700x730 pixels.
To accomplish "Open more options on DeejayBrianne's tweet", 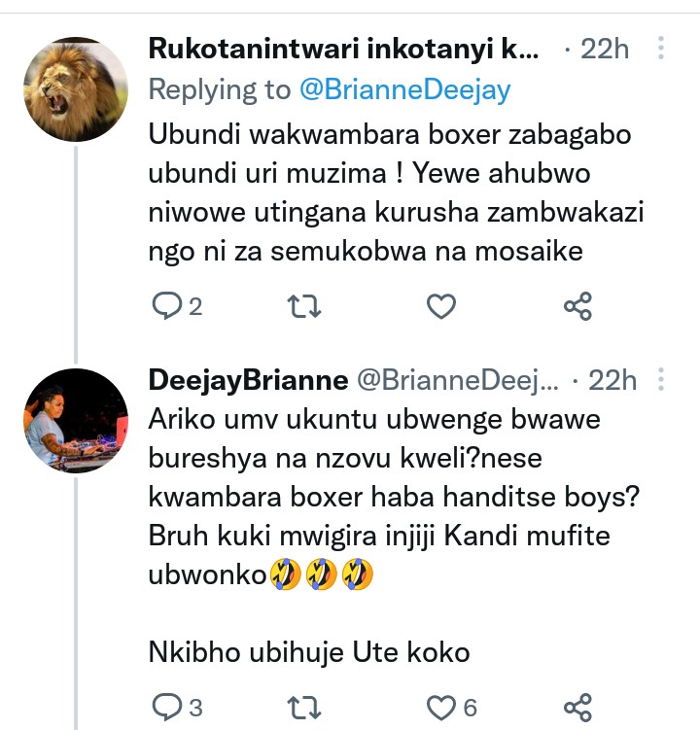I will click(662, 380).
